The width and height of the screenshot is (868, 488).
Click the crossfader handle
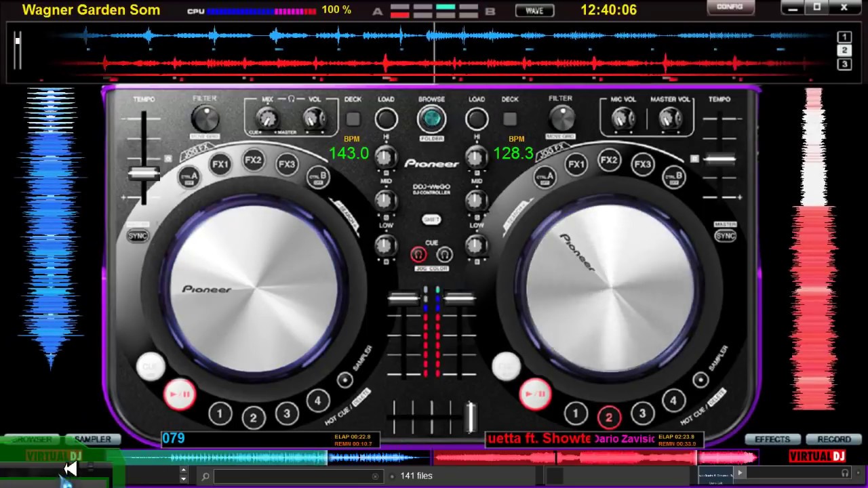pos(469,416)
